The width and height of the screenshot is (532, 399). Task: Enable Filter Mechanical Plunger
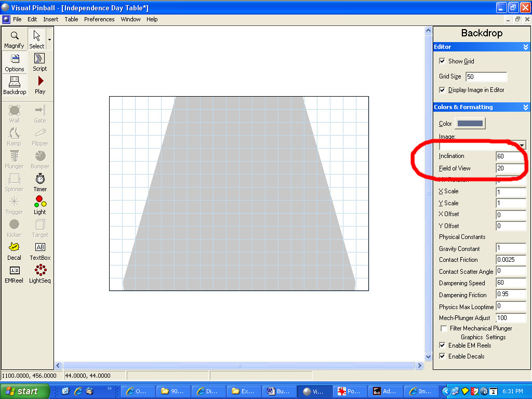click(444, 328)
